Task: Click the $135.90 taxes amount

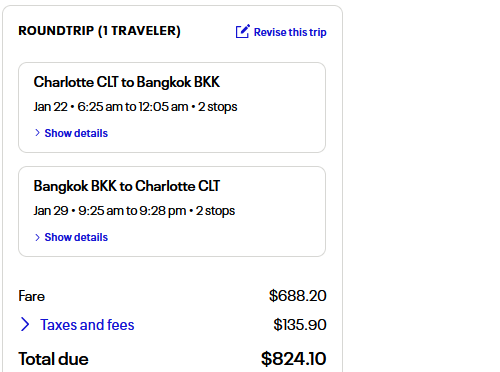Action: 300,325
